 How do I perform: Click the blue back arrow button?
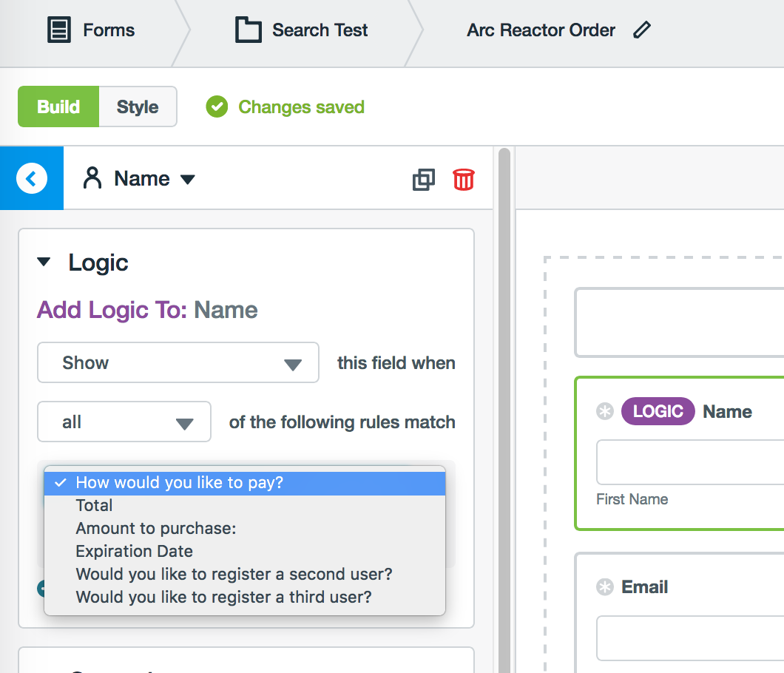click(31, 178)
